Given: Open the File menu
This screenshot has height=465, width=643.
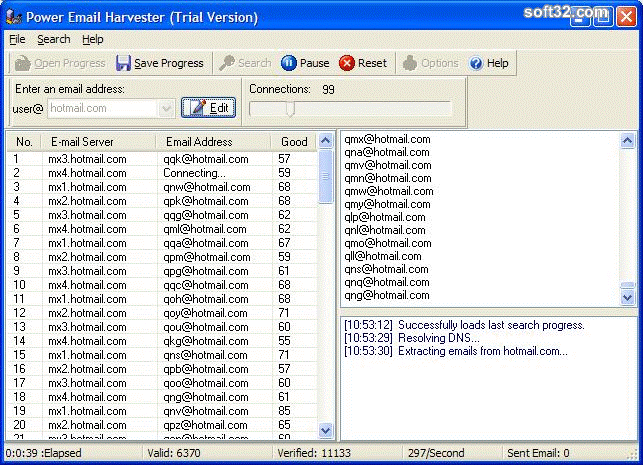Looking at the screenshot, I should (x=17, y=39).
